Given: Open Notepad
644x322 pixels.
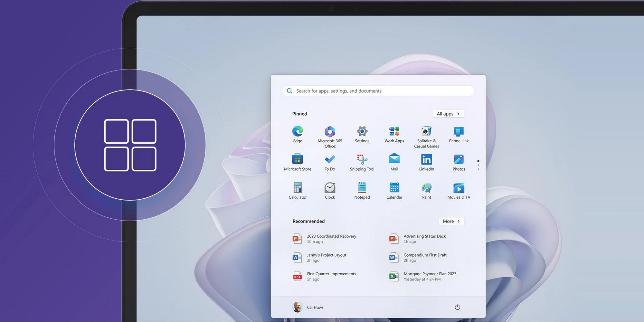Looking at the screenshot, I should (362, 191).
